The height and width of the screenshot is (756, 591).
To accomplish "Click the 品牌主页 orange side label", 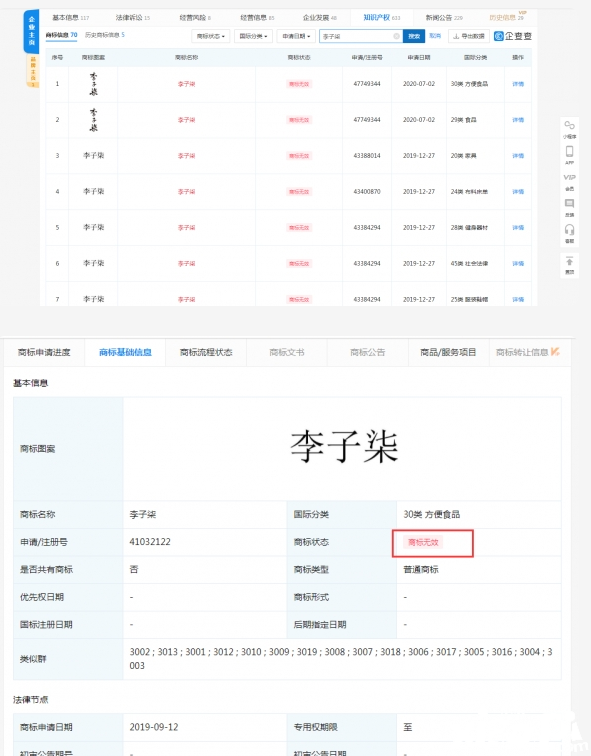I will click(x=33, y=71).
